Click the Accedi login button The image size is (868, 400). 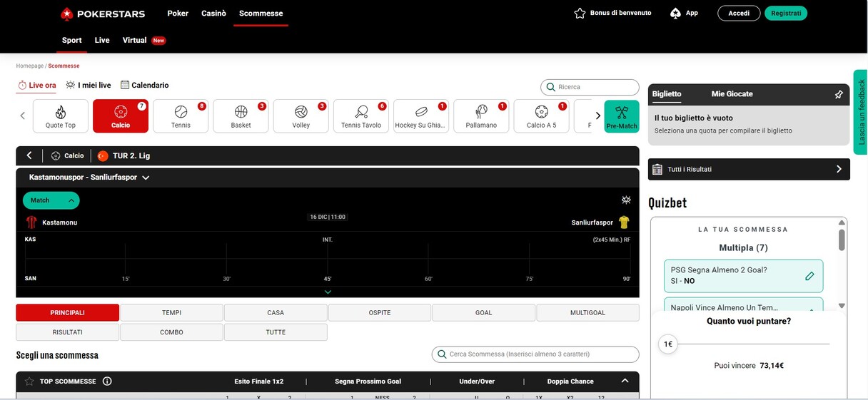click(739, 14)
